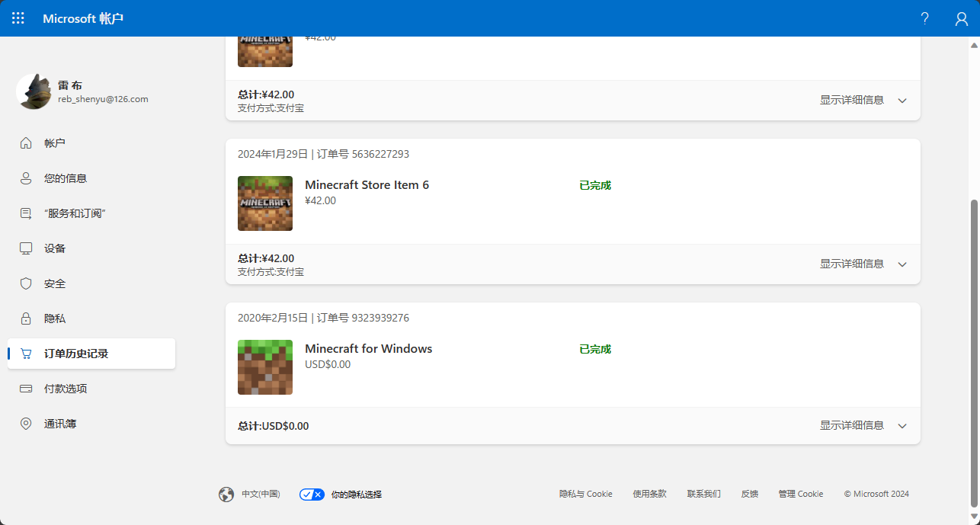Click the monitor icon beside 设备
980x525 pixels.
pos(26,248)
